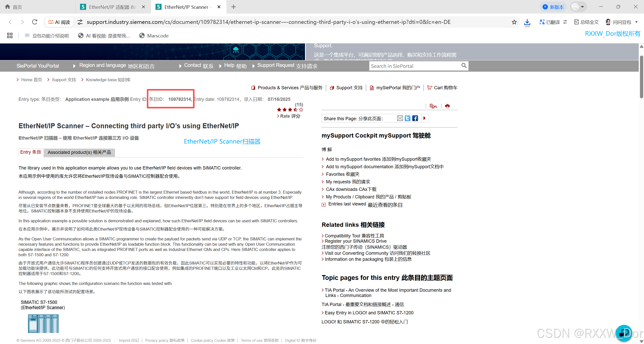Open browser downloads icon
This screenshot has height=344, width=644.
tap(527, 22)
